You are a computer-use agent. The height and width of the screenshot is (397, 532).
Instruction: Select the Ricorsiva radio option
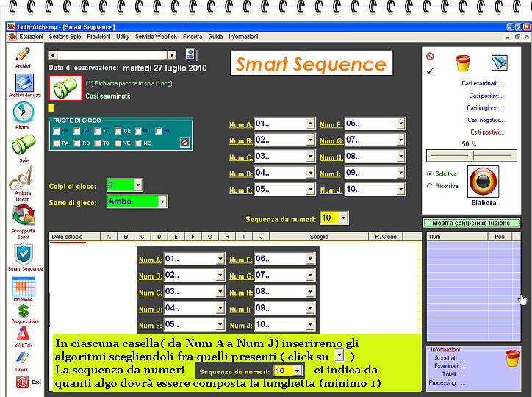pyautogui.click(x=430, y=186)
